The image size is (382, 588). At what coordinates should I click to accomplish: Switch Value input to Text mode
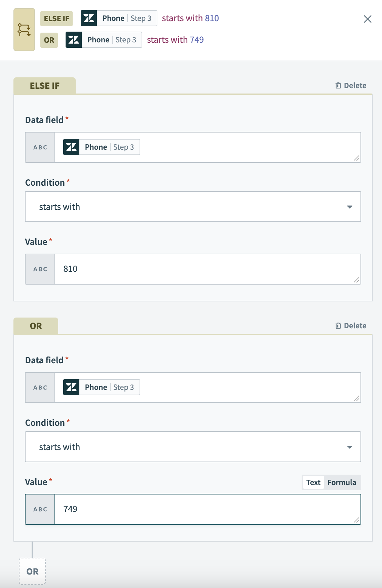[x=313, y=482]
